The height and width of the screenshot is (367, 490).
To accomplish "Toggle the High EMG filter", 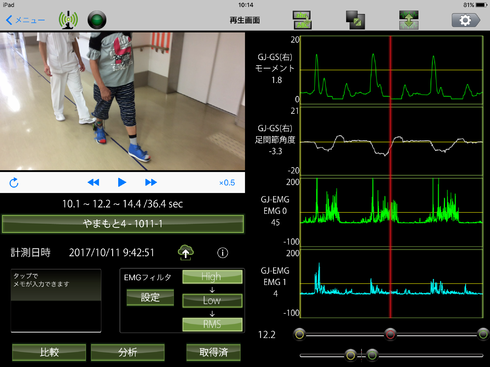I will point(212,277).
